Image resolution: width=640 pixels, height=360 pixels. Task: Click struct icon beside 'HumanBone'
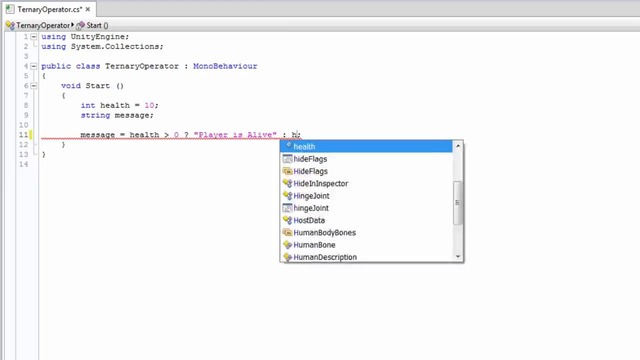(287, 244)
